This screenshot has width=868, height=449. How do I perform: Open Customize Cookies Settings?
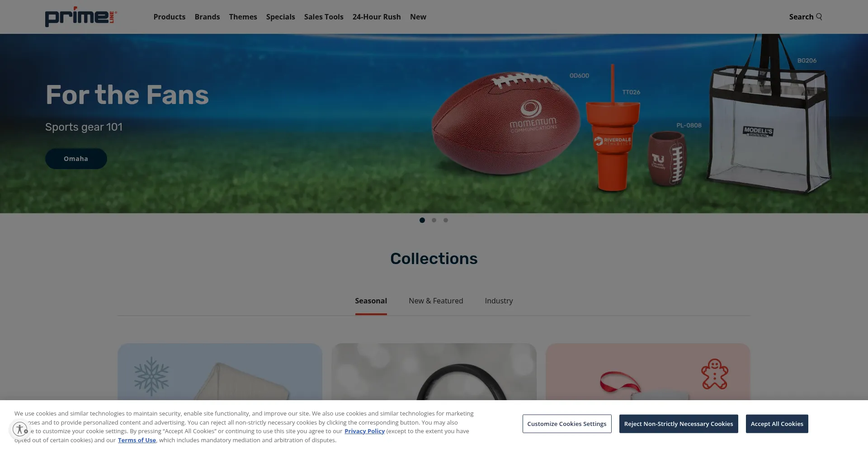coord(567,424)
